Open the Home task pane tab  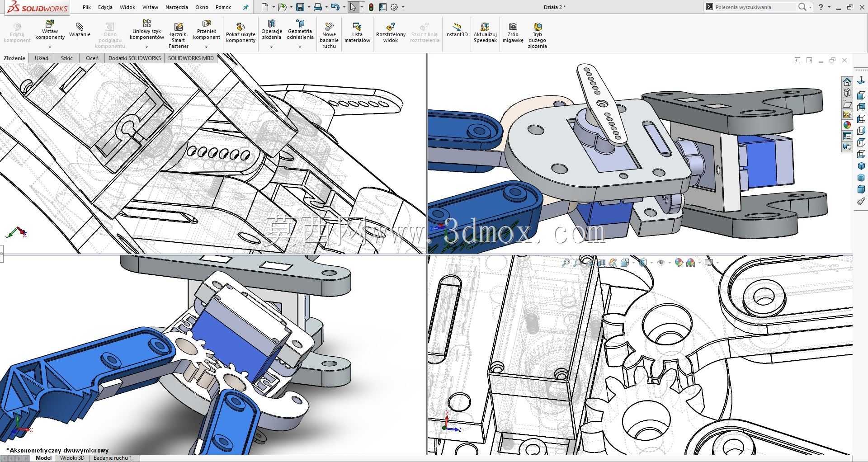coord(847,82)
